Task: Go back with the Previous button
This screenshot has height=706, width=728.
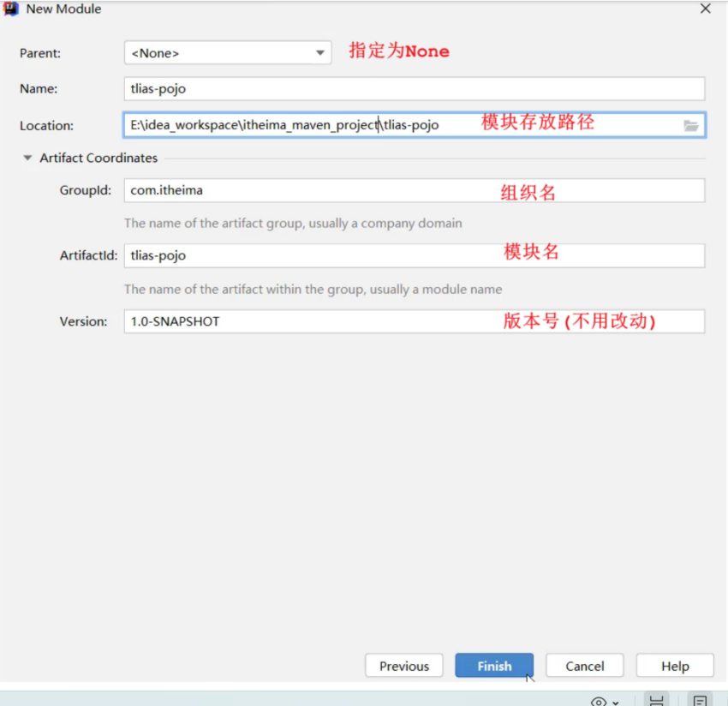Action: pyautogui.click(x=403, y=666)
